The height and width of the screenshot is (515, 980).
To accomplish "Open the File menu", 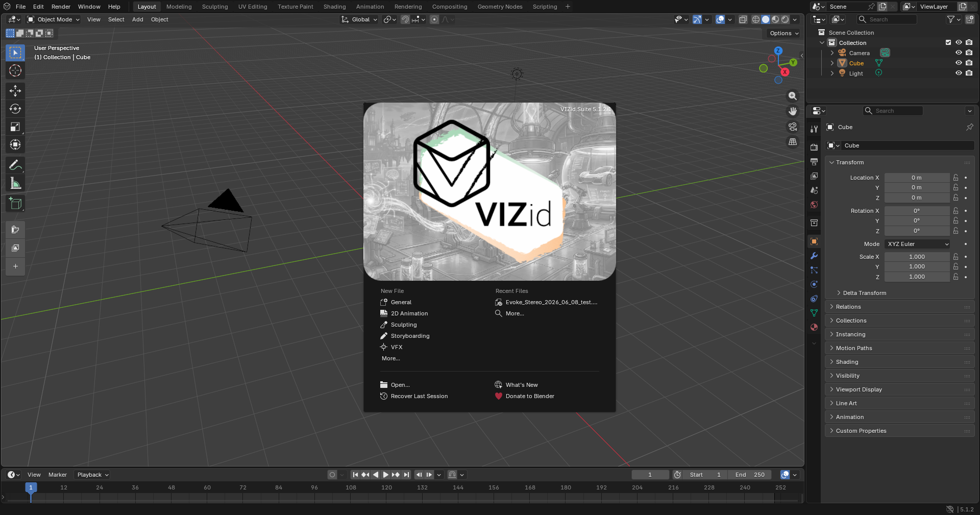I will (x=21, y=7).
